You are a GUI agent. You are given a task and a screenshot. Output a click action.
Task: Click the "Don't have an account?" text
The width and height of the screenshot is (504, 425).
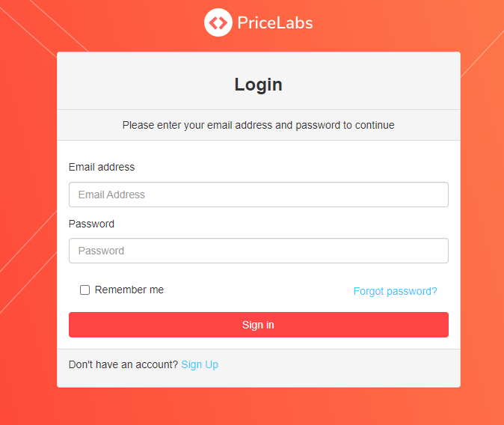[123, 364]
